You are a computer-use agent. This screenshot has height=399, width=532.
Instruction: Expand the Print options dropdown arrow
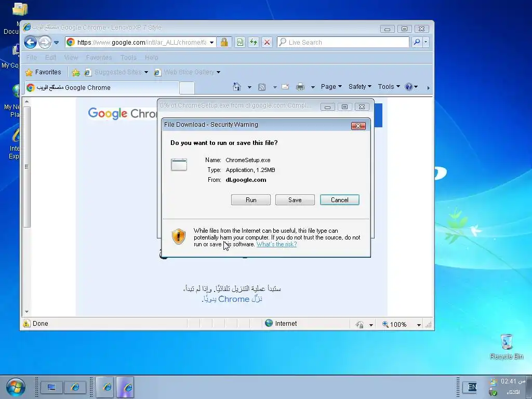tap(313, 87)
